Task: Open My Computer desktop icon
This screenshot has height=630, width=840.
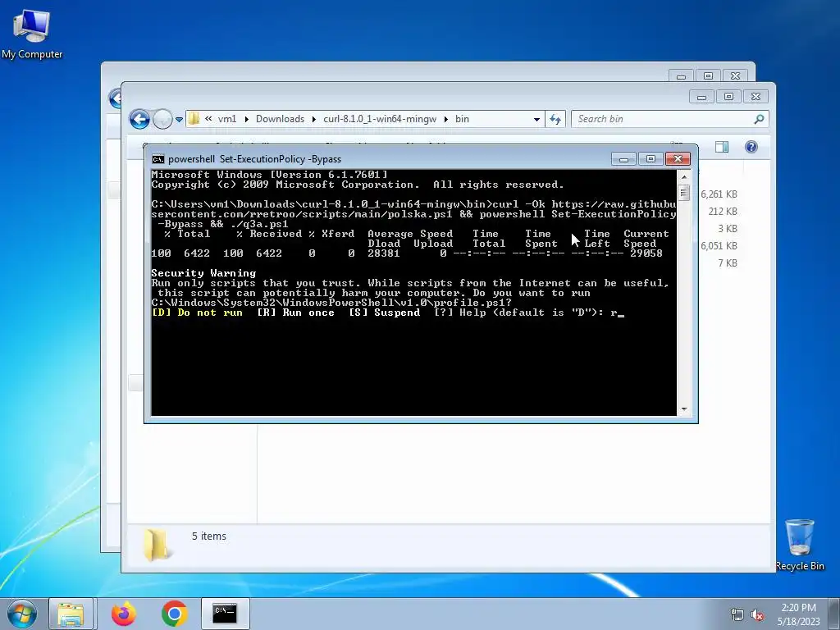Action: point(32,33)
